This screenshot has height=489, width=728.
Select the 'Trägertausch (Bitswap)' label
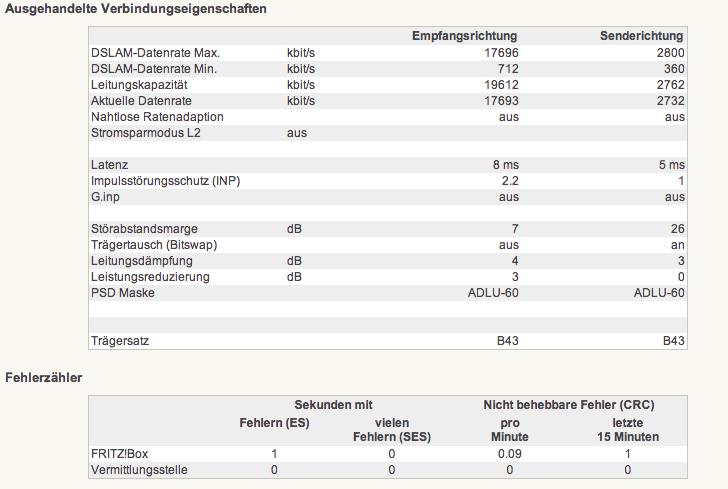[x=154, y=245]
